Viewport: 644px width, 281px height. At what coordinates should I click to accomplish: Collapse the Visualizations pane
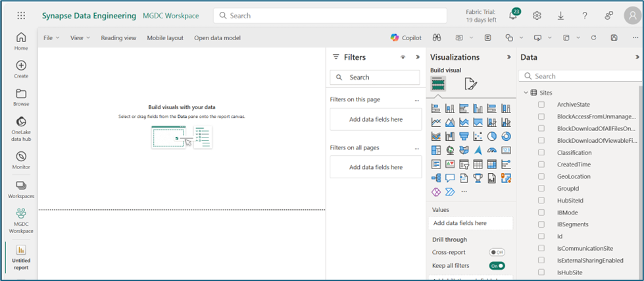click(x=509, y=57)
